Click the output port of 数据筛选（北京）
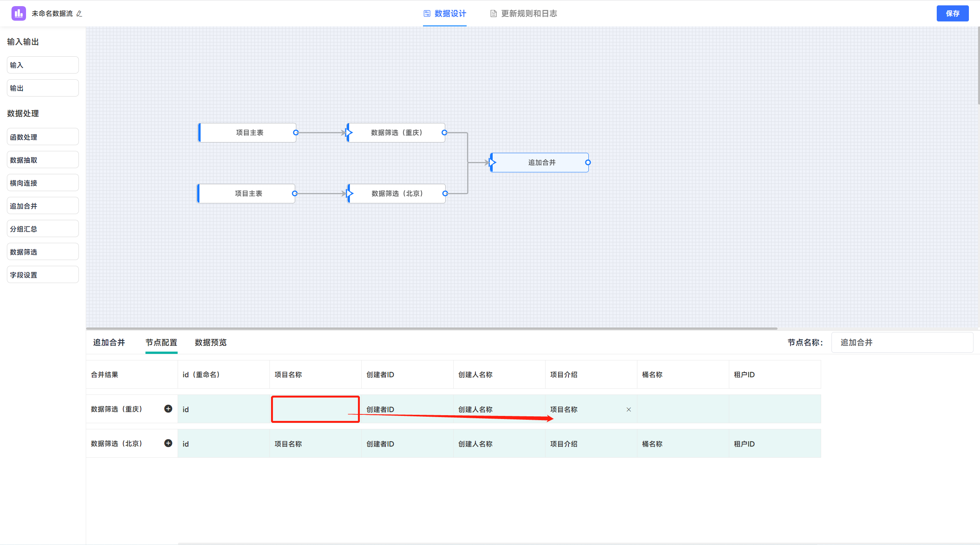The height and width of the screenshot is (545, 980). point(445,193)
